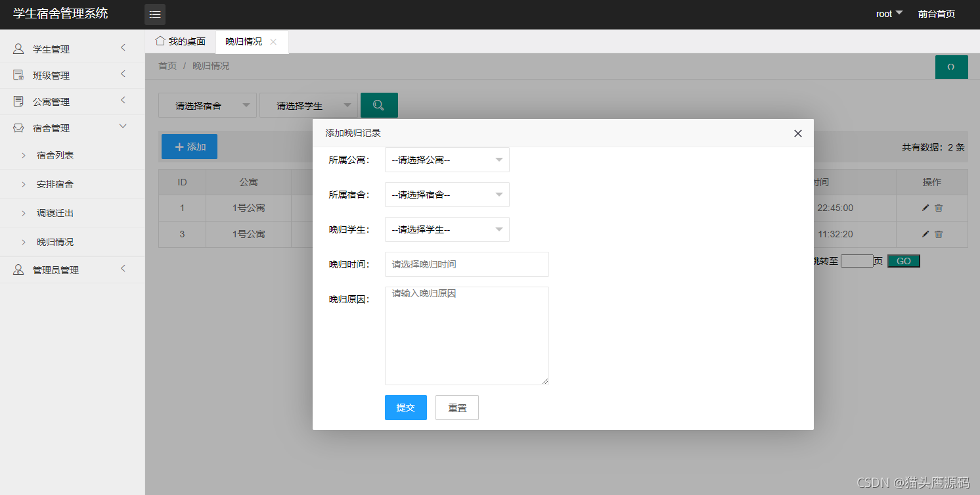The width and height of the screenshot is (980, 495).
Task: Switch to the 我的桌面 tab
Action: pos(181,41)
